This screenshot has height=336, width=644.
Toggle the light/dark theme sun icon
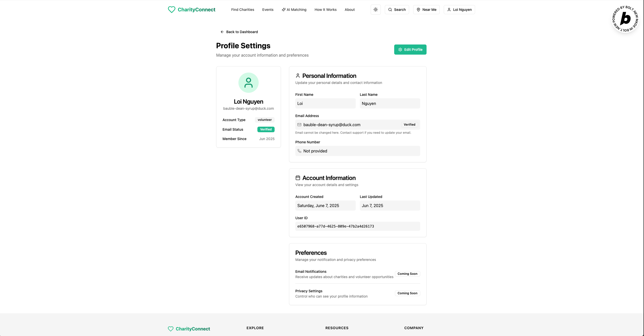click(375, 10)
